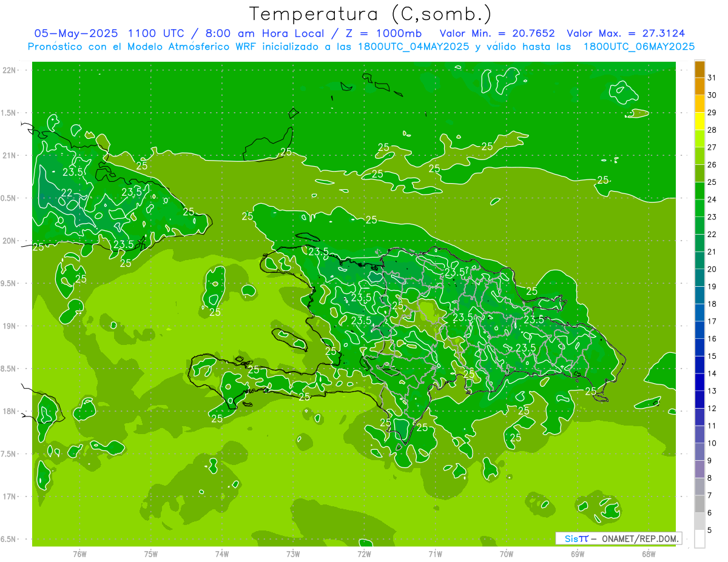Click the deep blue swatch between legend 13 and 14
728x562 pixels.
pyautogui.click(x=699, y=382)
